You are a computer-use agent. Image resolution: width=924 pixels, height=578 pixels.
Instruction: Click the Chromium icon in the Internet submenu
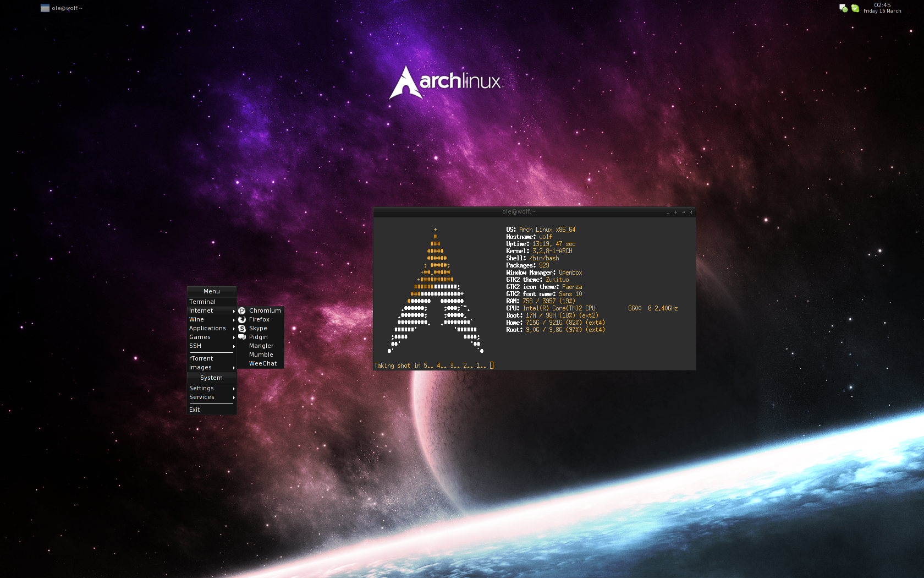click(242, 311)
